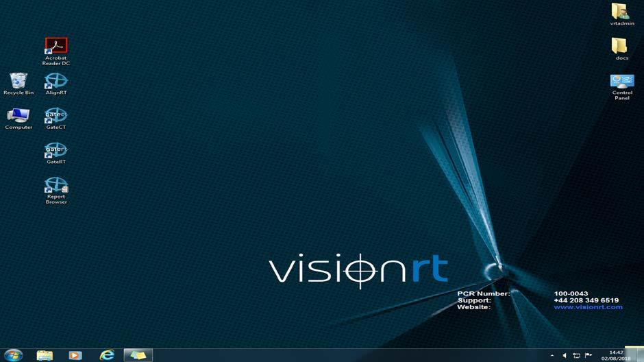Viewport: 644px width, 362px height.
Task: Open the Windows Start menu
Action: (13, 355)
